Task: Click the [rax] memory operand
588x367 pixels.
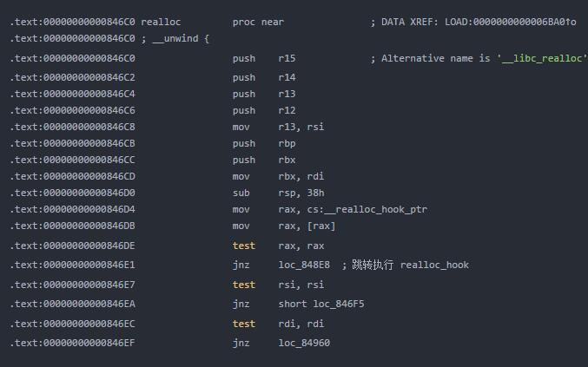Action: pos(318,226)
